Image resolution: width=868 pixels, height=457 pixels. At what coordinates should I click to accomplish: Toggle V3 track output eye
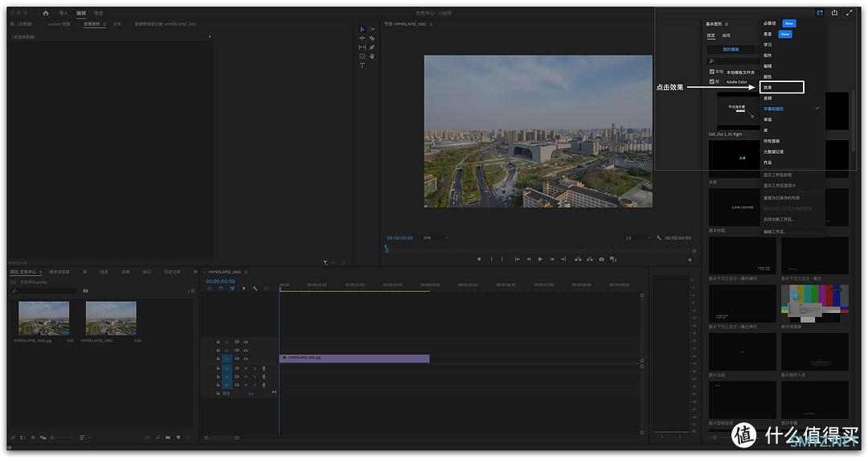[246, 342]
